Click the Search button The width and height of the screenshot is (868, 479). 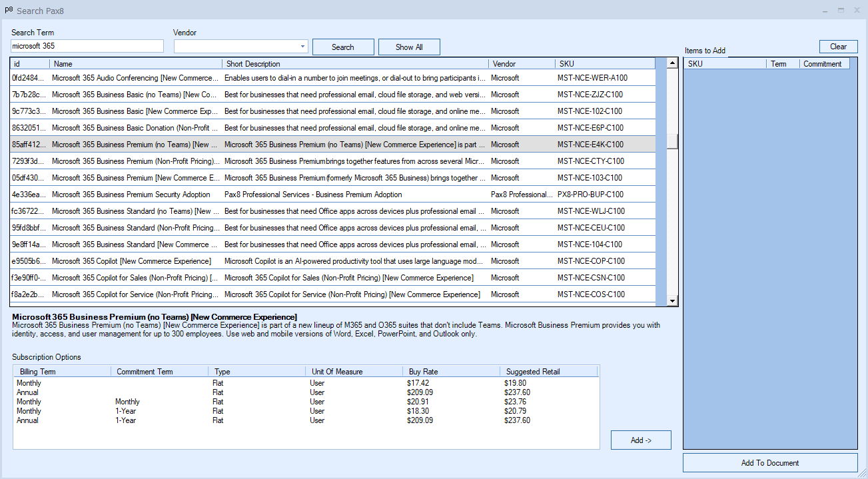point(342,47)
